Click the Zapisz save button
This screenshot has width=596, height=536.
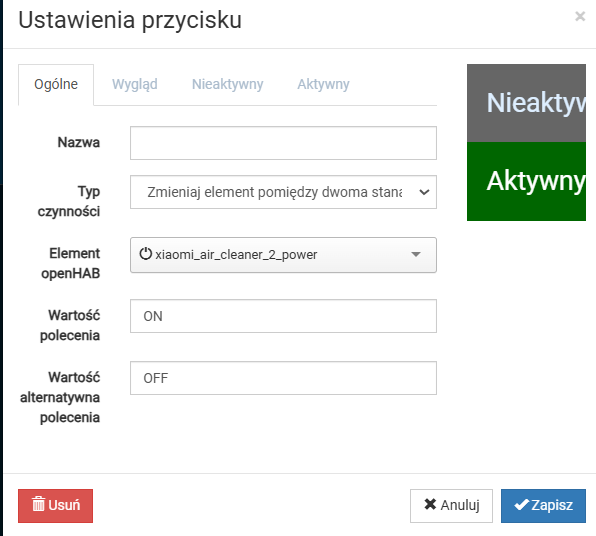pos(543,506)
